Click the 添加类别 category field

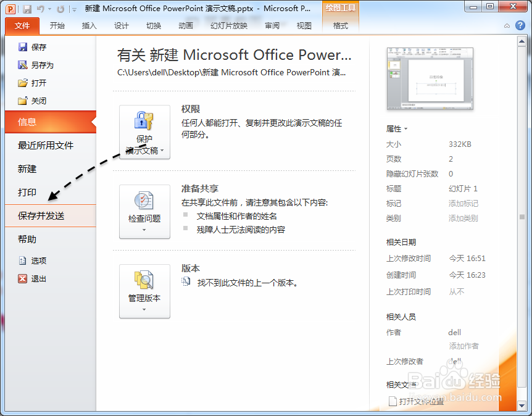coord(463,218)
